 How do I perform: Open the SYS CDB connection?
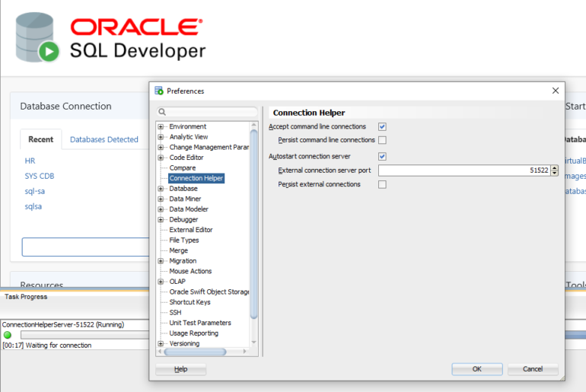pos(40,176)
